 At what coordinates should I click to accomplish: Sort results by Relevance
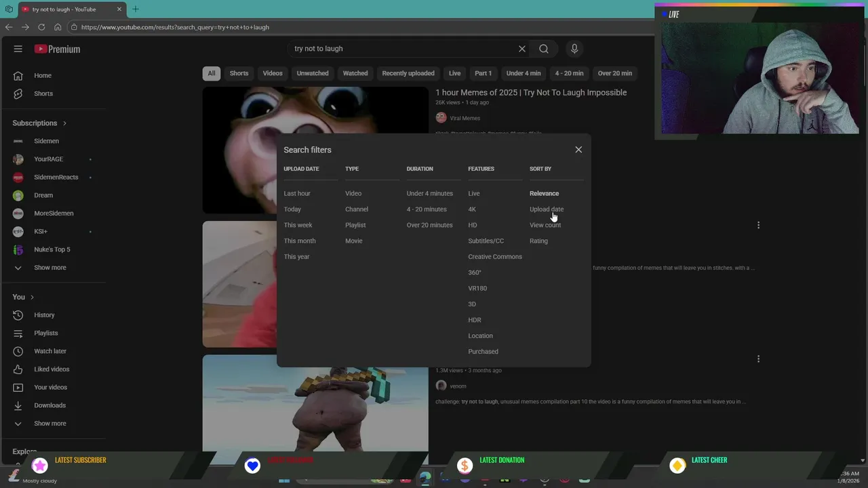(x=544, y=194)
